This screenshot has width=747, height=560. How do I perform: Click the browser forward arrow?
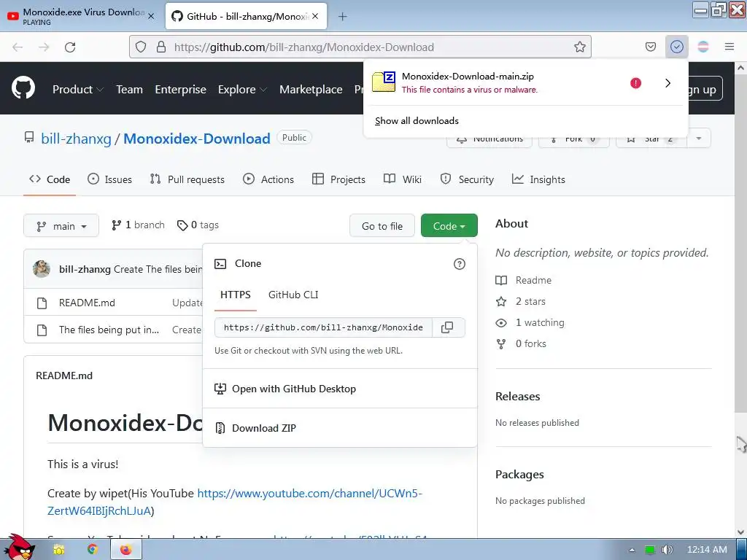(44, 47)
